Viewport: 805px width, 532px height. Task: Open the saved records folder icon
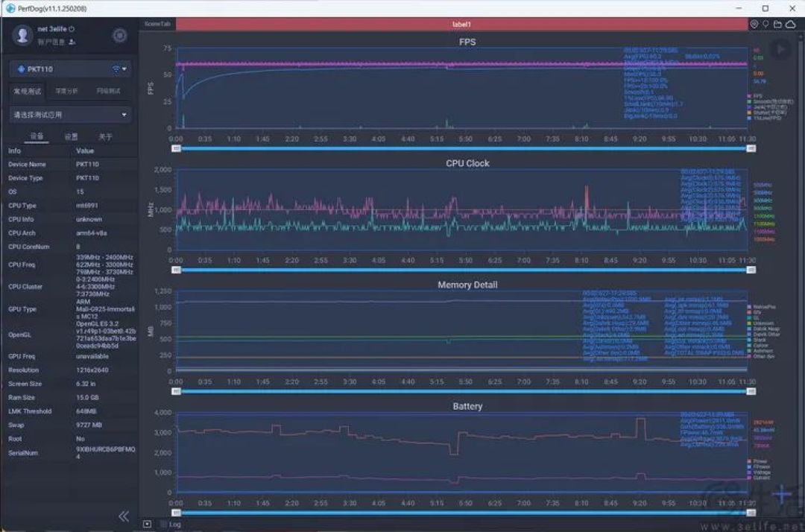[777, 24]
